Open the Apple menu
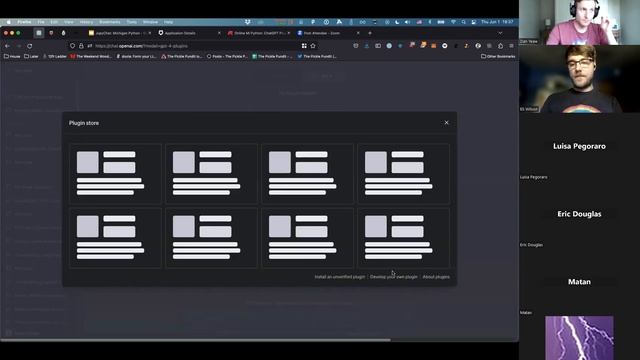Screen dimensions: 640x360 9,22
